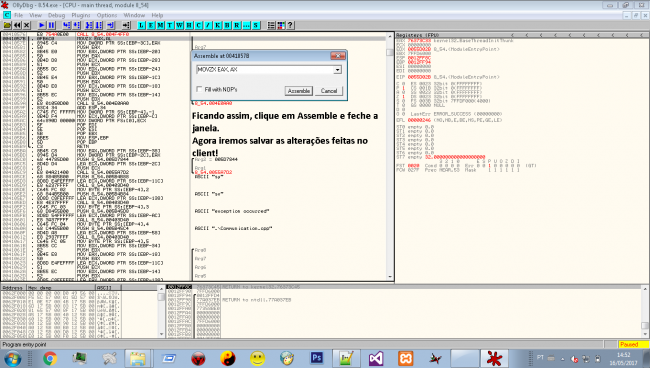Toggle the Fill with NOP's checkbox

199,89
